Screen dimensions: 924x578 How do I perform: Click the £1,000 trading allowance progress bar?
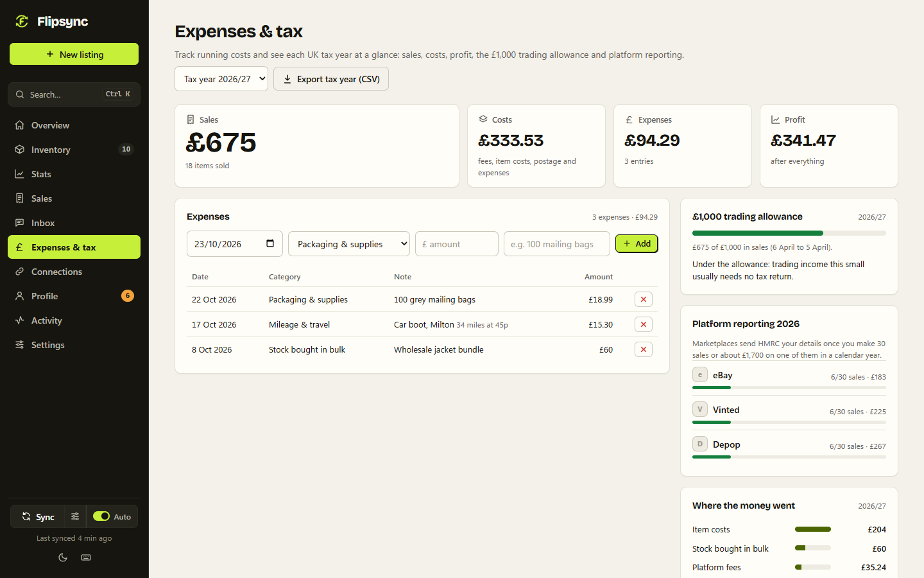pos(789,233)
